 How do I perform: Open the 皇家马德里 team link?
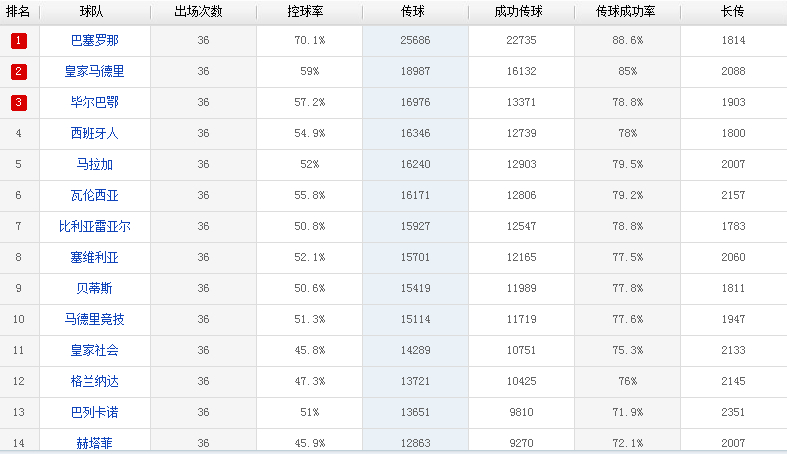pyautogui.click(x=94, y=71)
